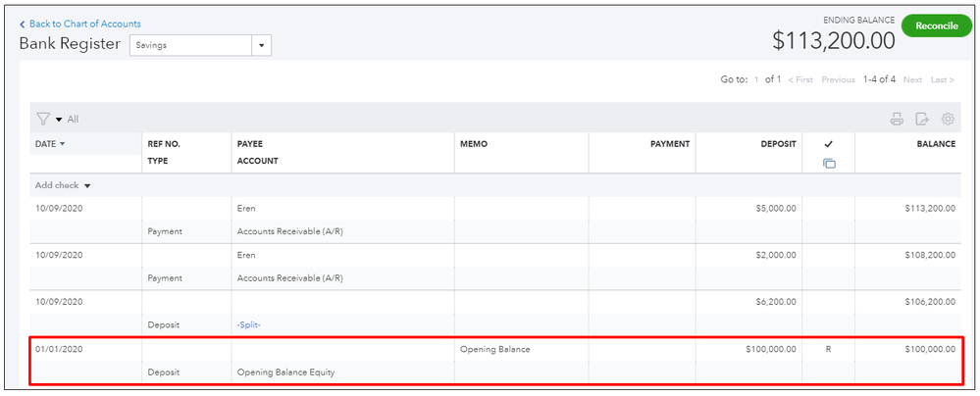This screenshot has height=396, width=980.
Task: Click the print register icon
Action: (896, 120)
